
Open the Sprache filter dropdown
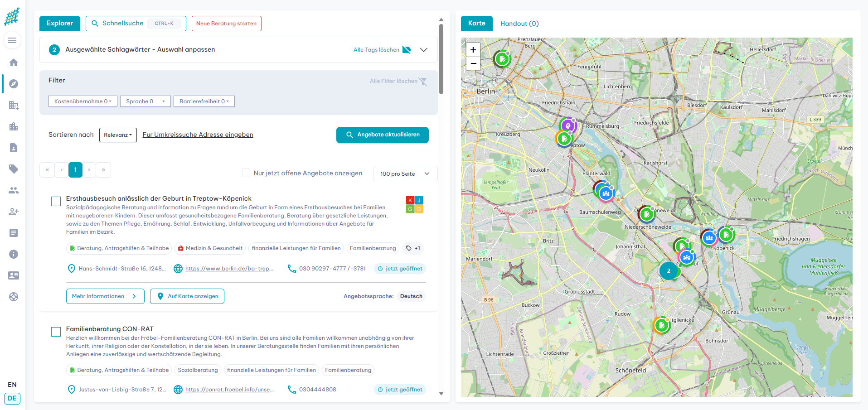click(x=145, y=101)
